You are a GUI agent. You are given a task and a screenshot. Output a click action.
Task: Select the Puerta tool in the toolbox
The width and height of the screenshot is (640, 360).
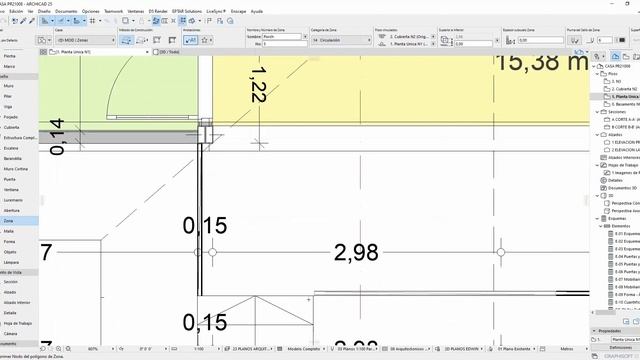click(x=9, y=179)
